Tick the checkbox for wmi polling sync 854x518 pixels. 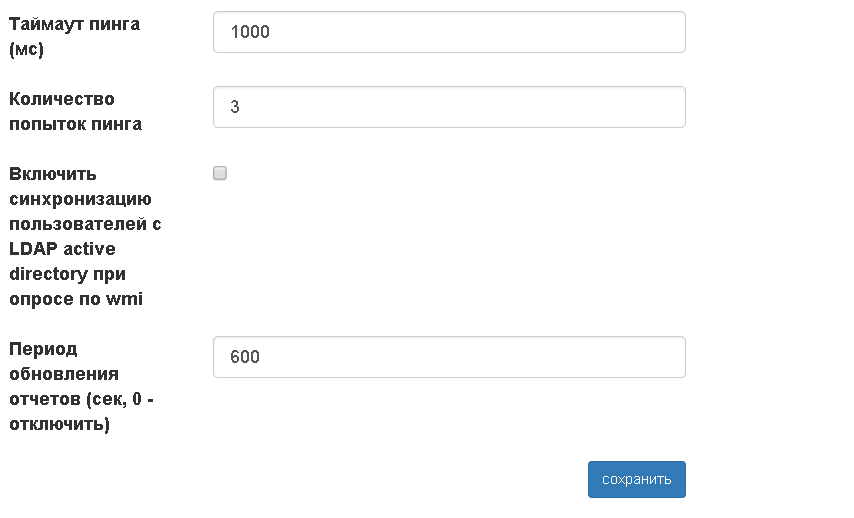[220, 173]
